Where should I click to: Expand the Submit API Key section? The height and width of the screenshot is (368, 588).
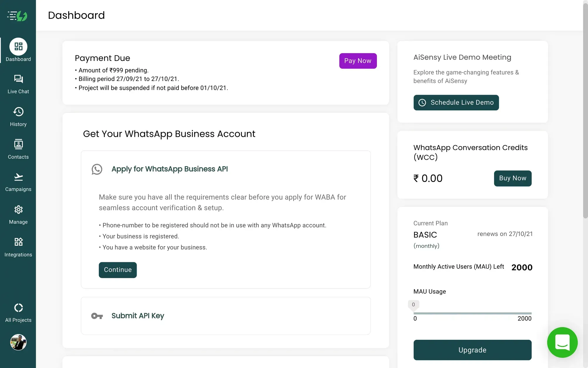coord(138,316)
